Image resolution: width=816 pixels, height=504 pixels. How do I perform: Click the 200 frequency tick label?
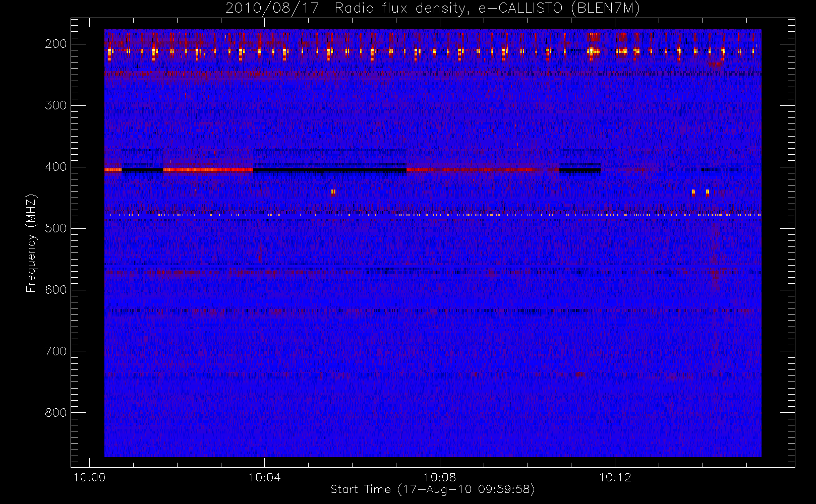55,44
